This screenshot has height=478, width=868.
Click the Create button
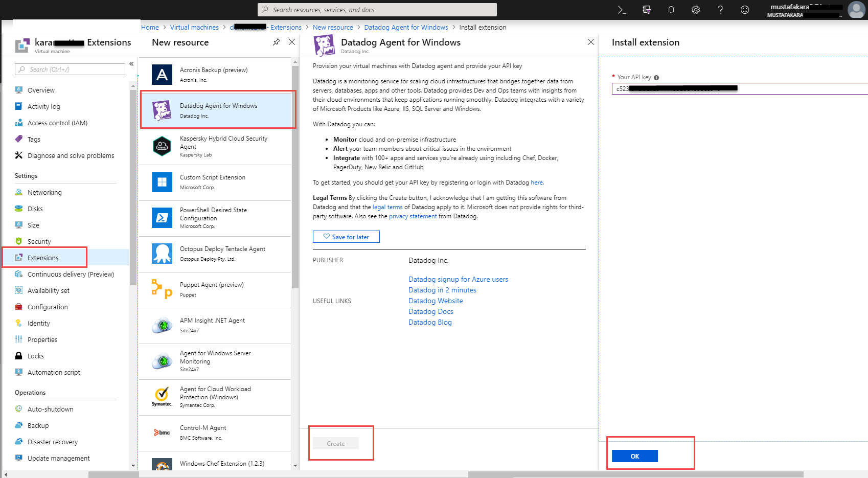[336, 443]
